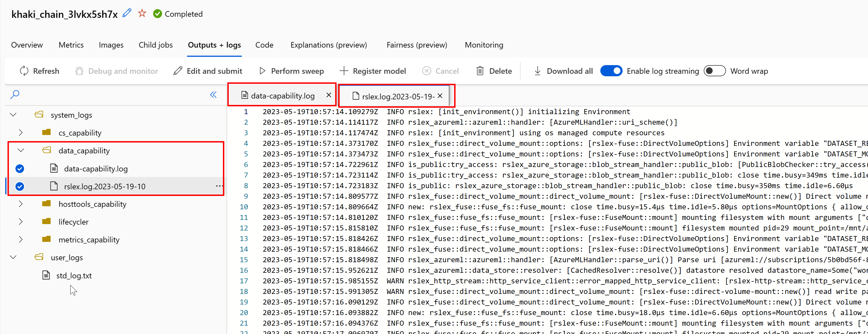This screenshot has width=868, height=334.
Task: Click the Register model plus icon
Action: point(344,71)
